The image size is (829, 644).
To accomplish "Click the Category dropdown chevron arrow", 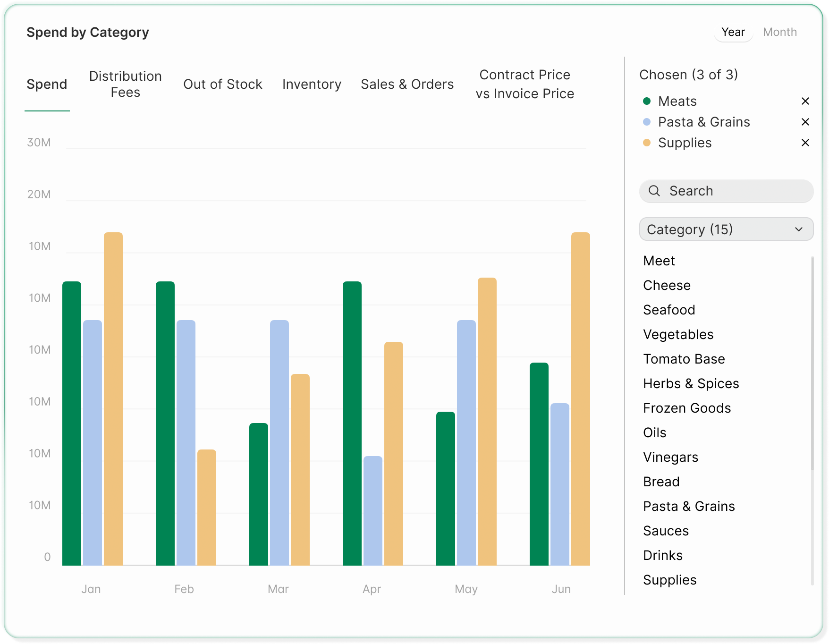I will click(x=799, y=229).
